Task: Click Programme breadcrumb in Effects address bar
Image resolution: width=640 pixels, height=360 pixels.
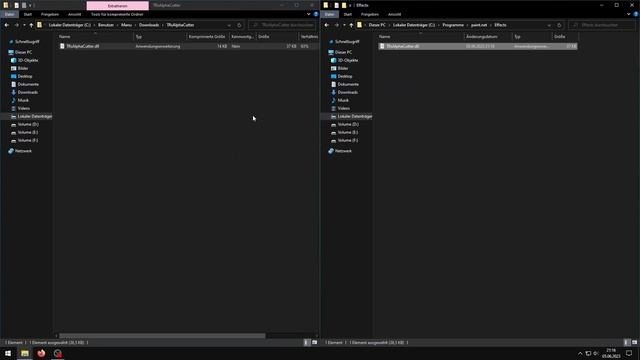Action: pos(453,25)
